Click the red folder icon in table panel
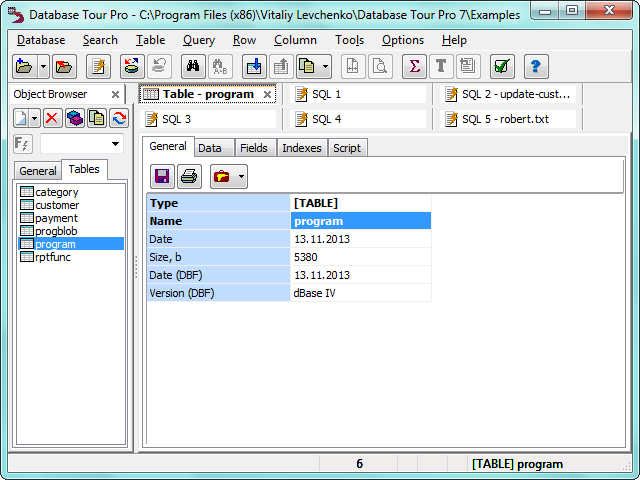Screen dimensions: 640x480 (x=222, y=176)
